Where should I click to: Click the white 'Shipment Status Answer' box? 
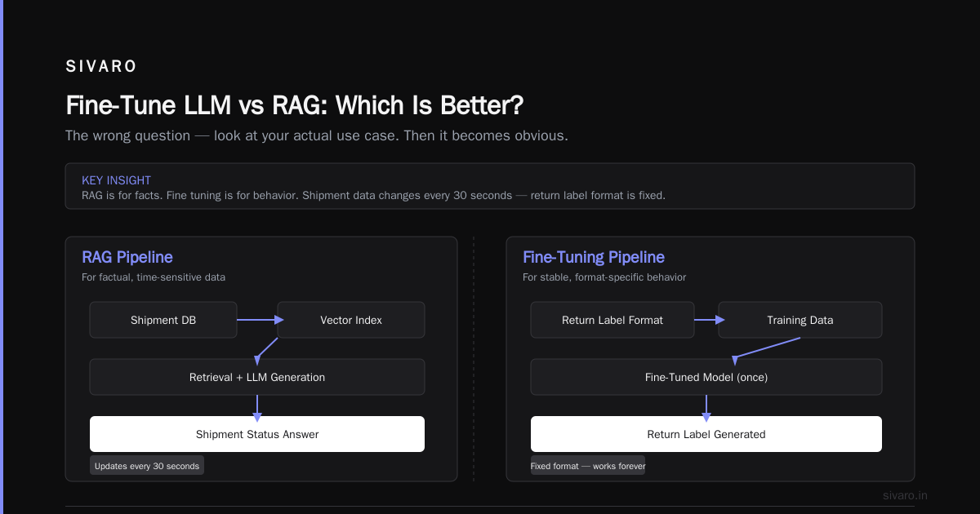tap(257, 434)
